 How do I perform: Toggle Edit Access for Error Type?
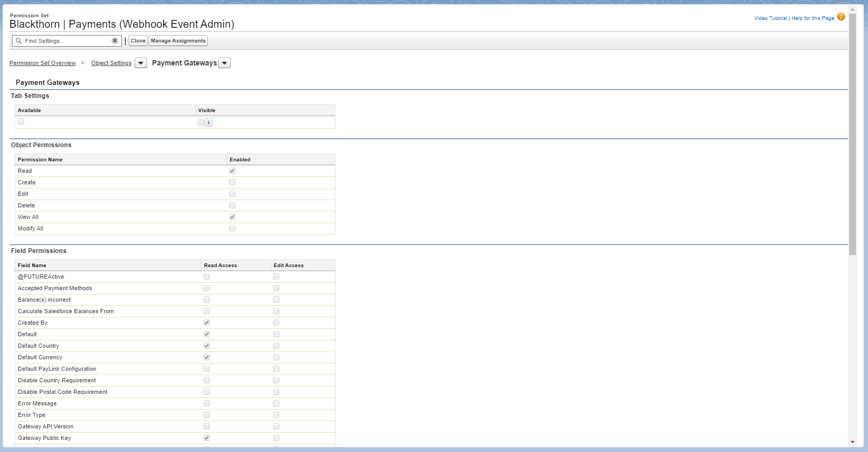(x=276, y=415)
